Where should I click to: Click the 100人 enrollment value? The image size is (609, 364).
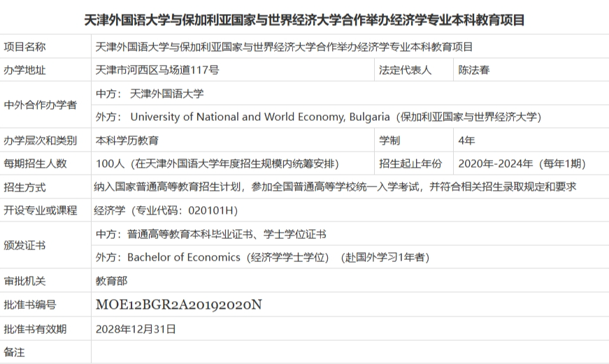click(217, 163)
